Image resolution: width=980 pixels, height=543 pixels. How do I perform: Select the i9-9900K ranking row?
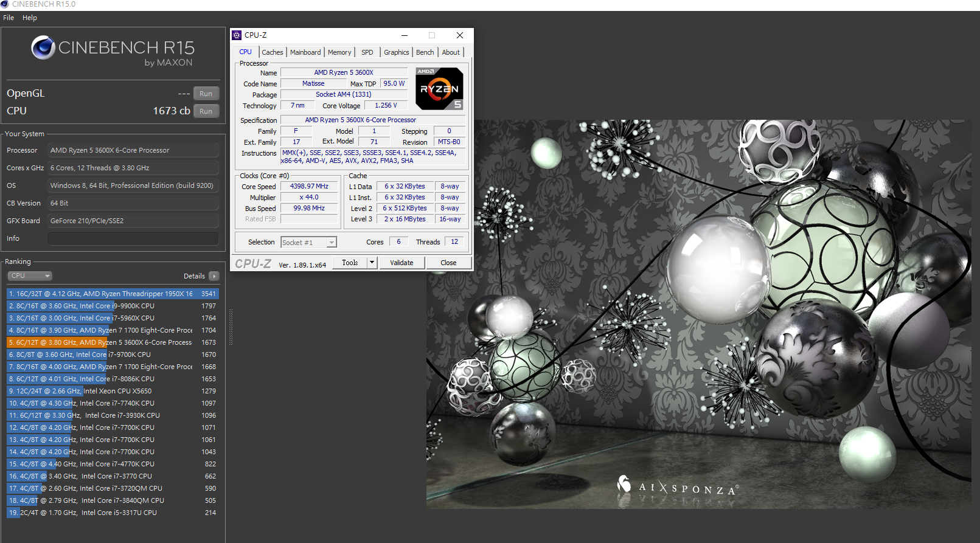click(x=113, y=306)
